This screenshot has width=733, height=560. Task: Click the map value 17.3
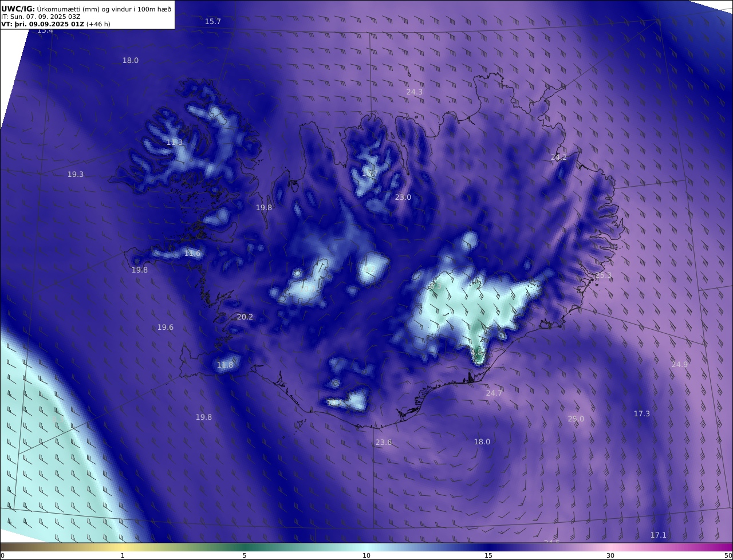pos(642,413)
